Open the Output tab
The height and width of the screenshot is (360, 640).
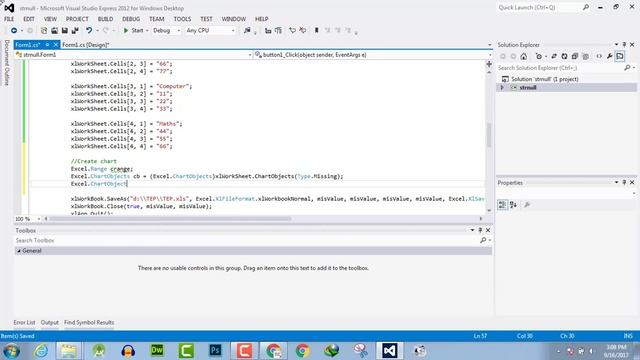click(50, 322)
